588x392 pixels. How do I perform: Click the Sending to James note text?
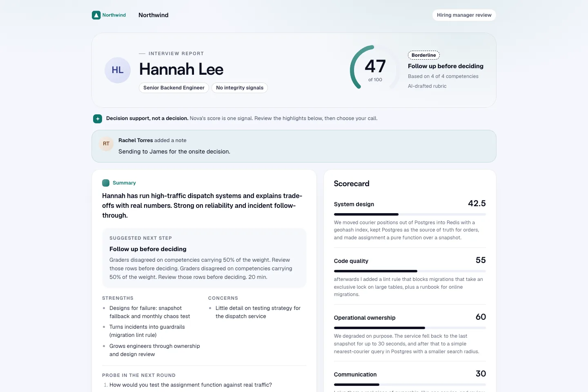click(x=174, y=151)
